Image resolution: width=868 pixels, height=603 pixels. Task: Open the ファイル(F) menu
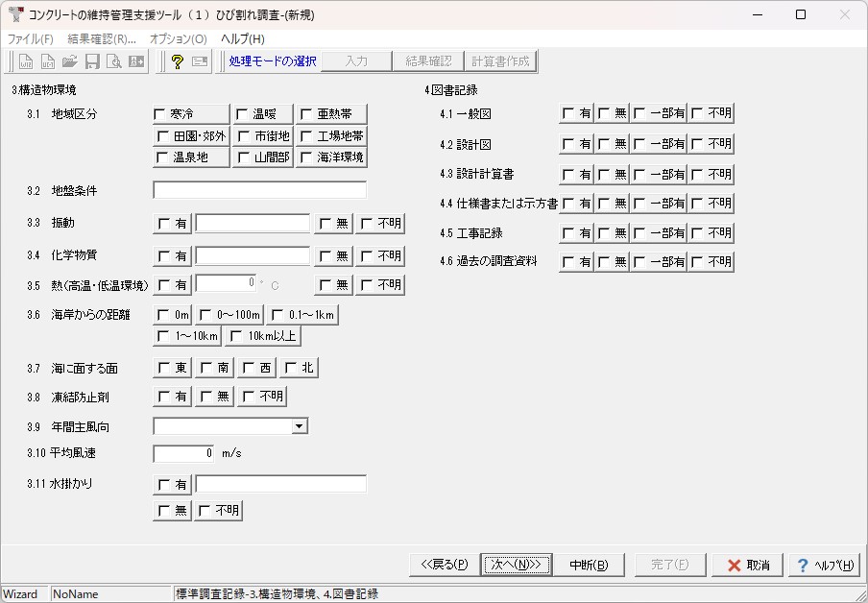[x=31, y=39]
